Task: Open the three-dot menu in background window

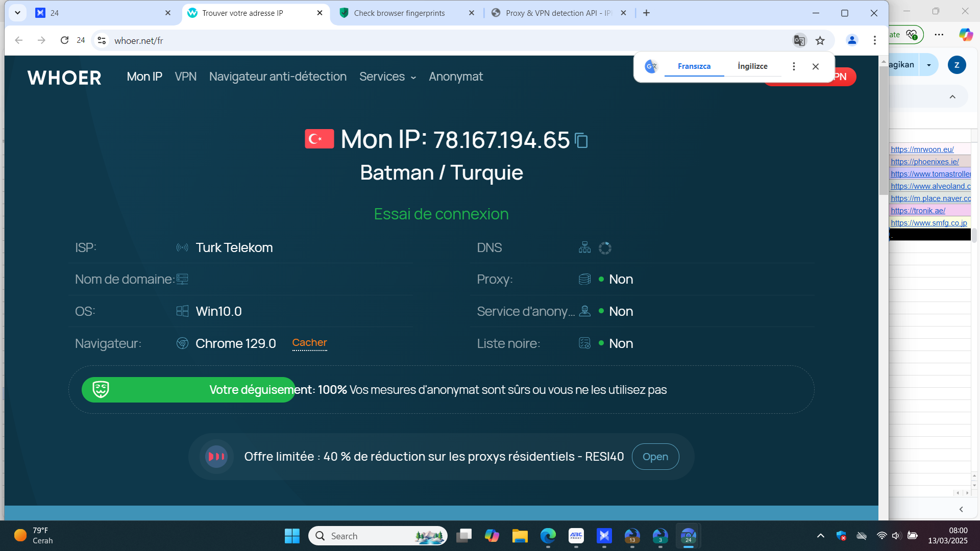Action: click(939, 35)
